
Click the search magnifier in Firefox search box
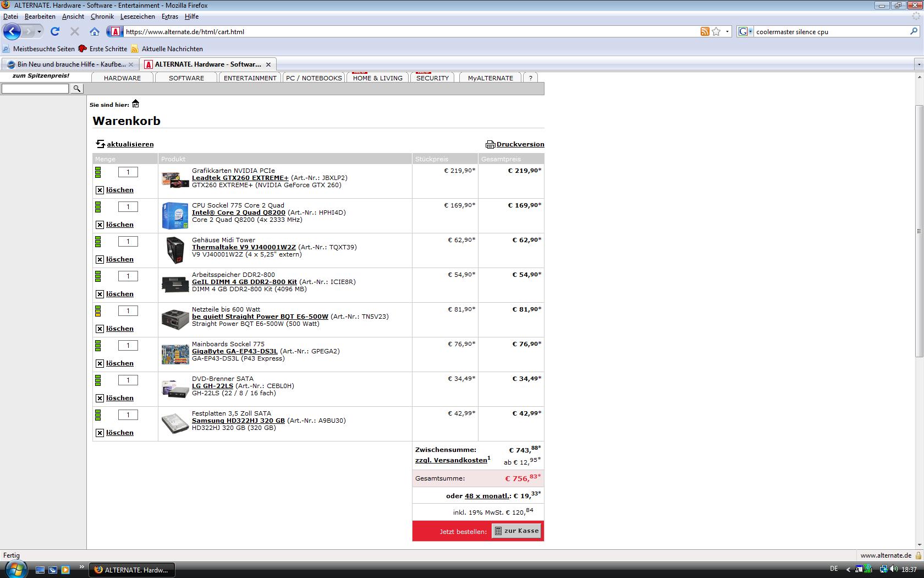[x=914, y=31]
